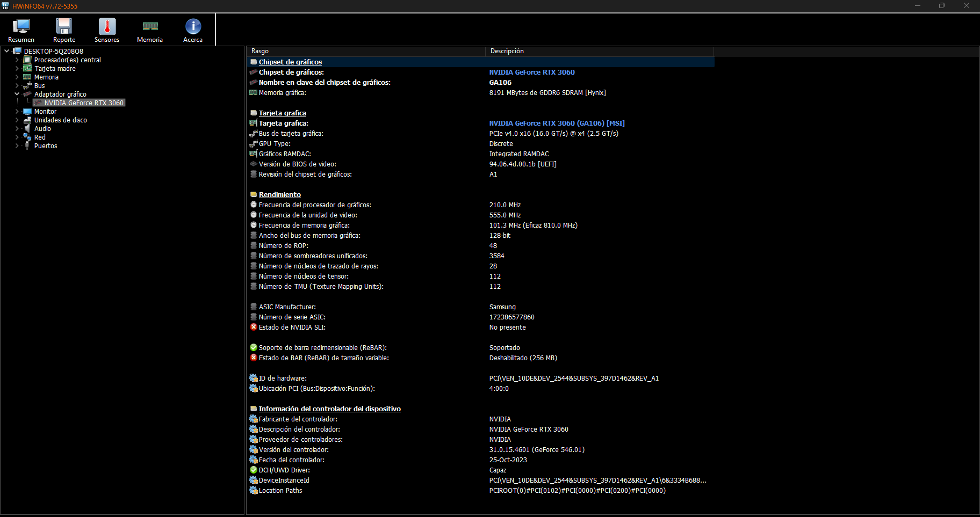Select the Puertos tree item

pyautogui.click(x=46, y=146)
